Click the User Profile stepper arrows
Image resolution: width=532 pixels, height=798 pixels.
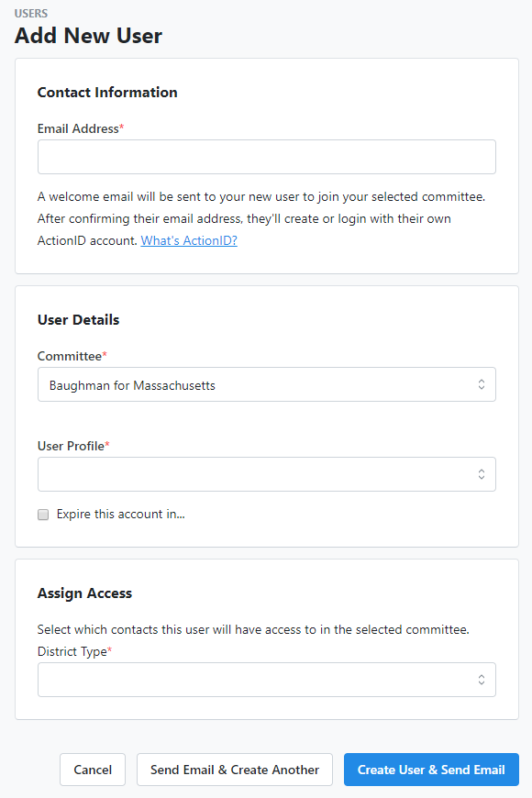(x=481, y=474)
